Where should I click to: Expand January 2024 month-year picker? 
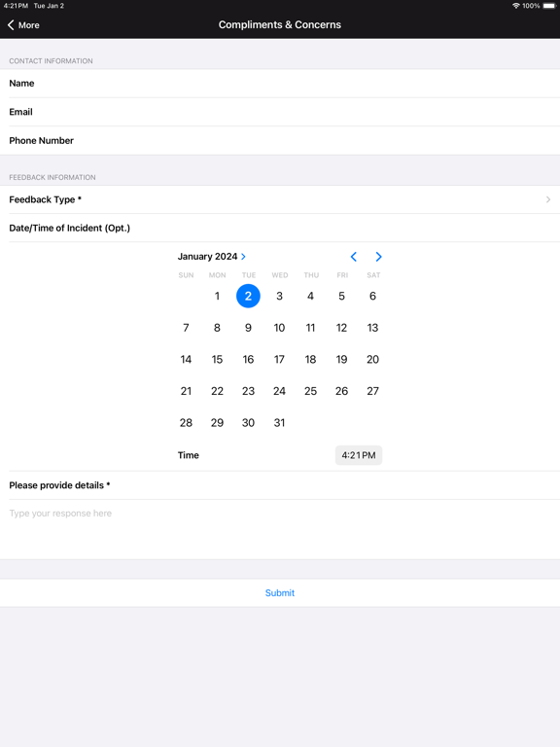click(x=212, y=257)
